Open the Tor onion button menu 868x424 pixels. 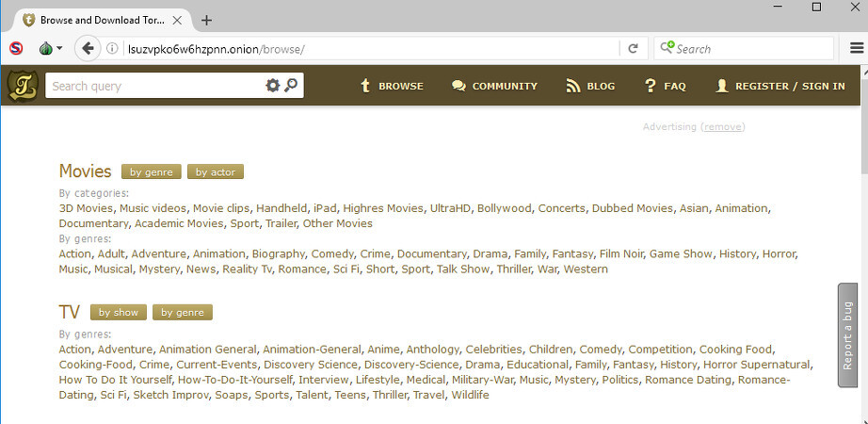click(x=50, y=49)
